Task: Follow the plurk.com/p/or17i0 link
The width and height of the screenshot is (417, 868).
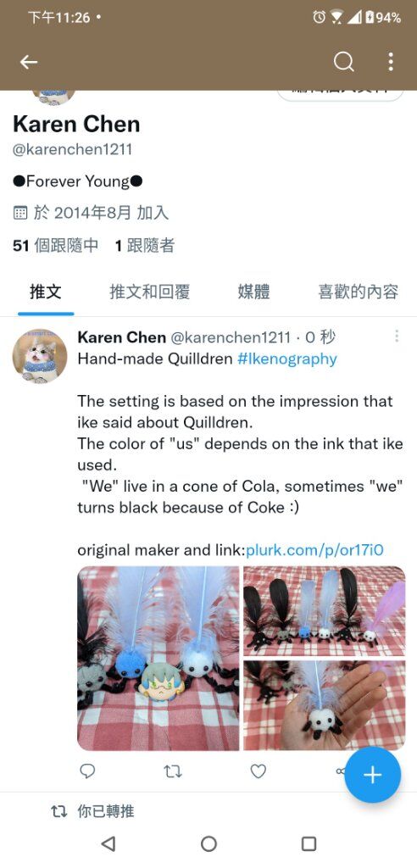Action: click(x=314, y=550)
